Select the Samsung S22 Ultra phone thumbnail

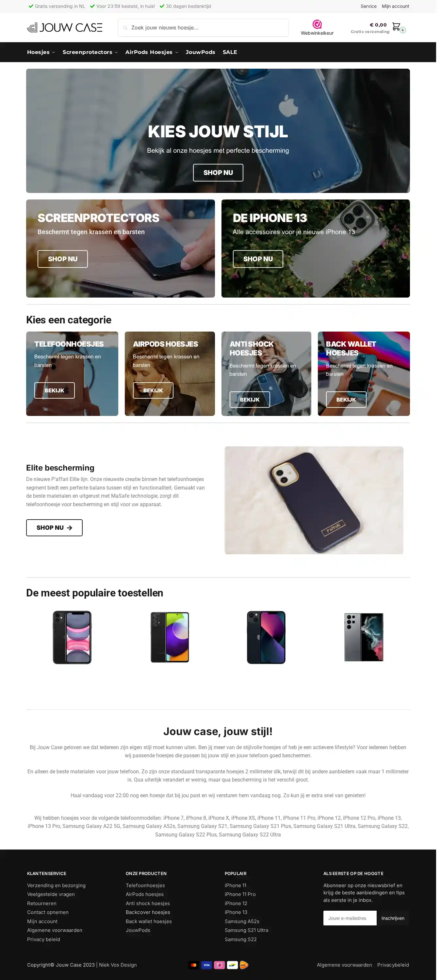point(364,637)
